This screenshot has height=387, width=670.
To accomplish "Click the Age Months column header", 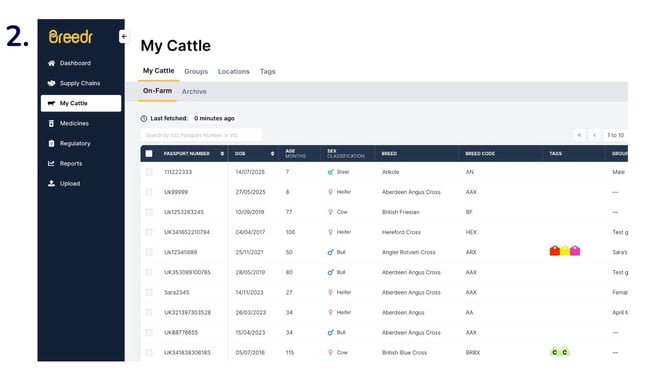I will point(295,154).
